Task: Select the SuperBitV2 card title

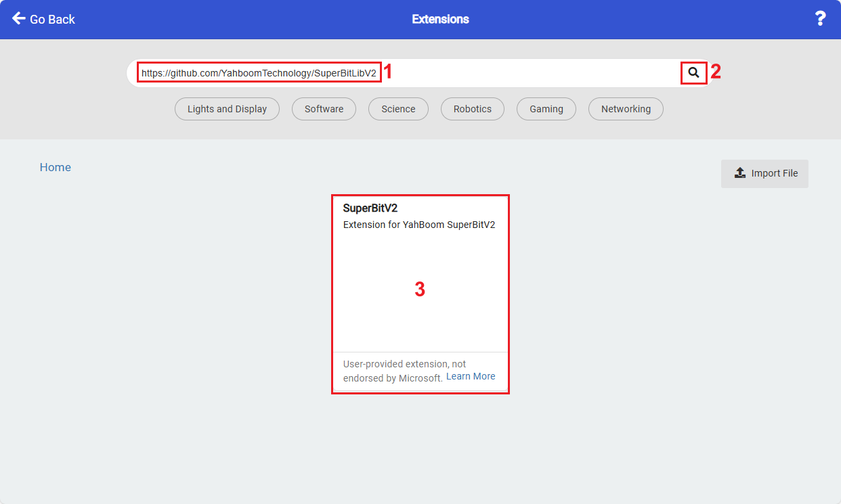Action: pyautogui.click(x=370, y=208)
